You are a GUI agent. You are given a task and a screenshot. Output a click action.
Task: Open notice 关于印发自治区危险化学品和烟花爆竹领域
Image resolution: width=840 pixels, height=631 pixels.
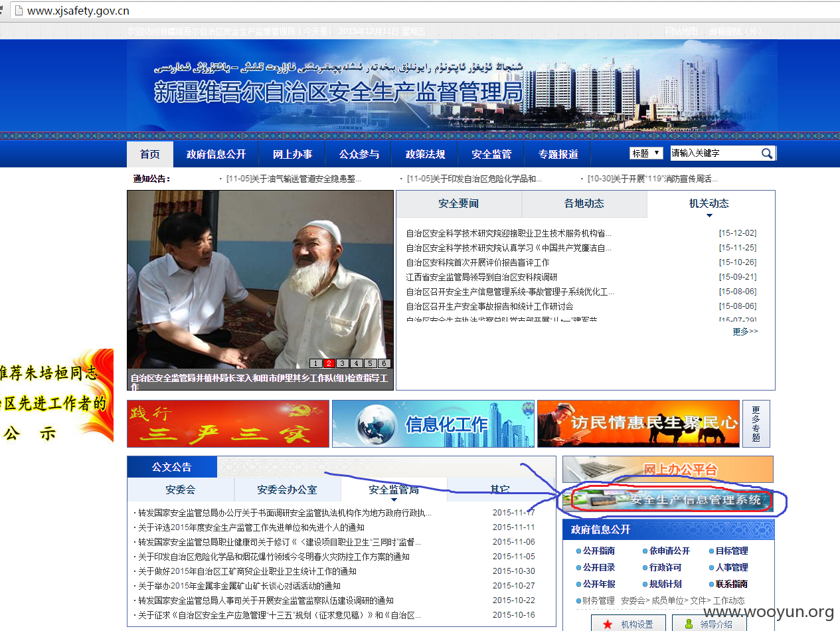pos(274,557)
